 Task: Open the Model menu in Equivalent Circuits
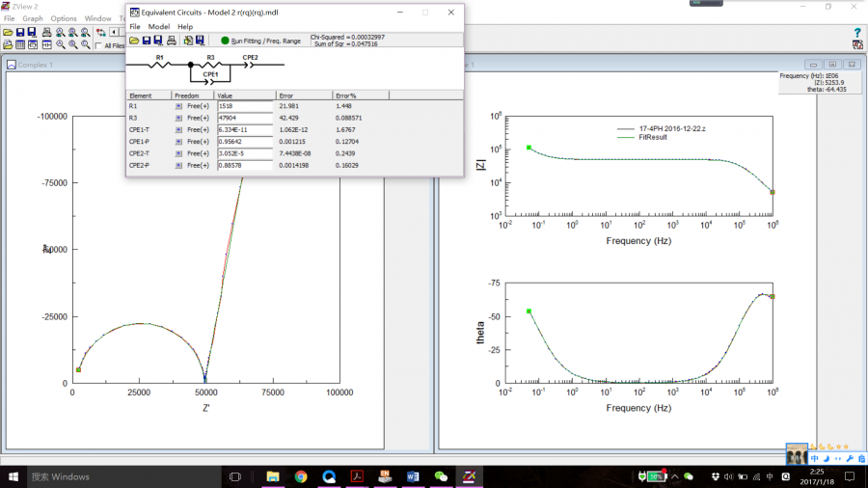[x=158, y=27]
